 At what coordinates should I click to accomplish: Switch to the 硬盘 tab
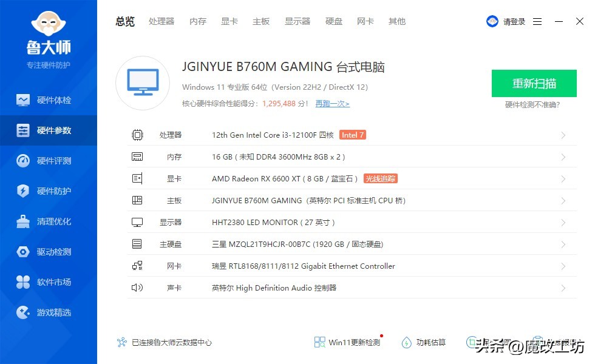[333, 21]
